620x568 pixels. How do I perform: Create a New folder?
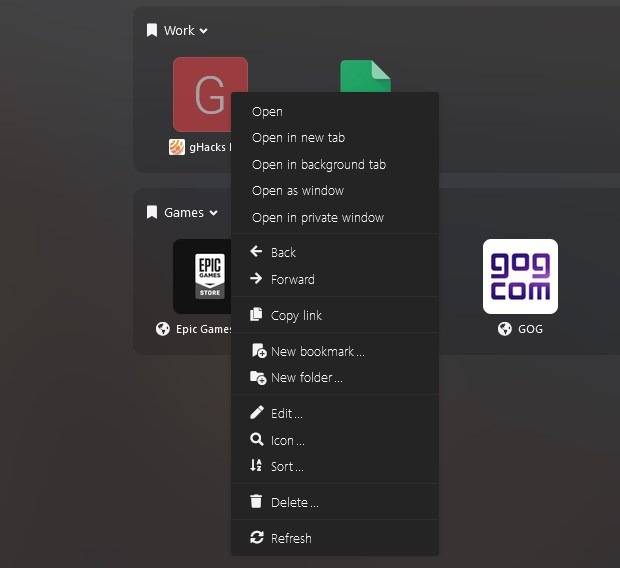pyautogui.click(x=335, y=377)
